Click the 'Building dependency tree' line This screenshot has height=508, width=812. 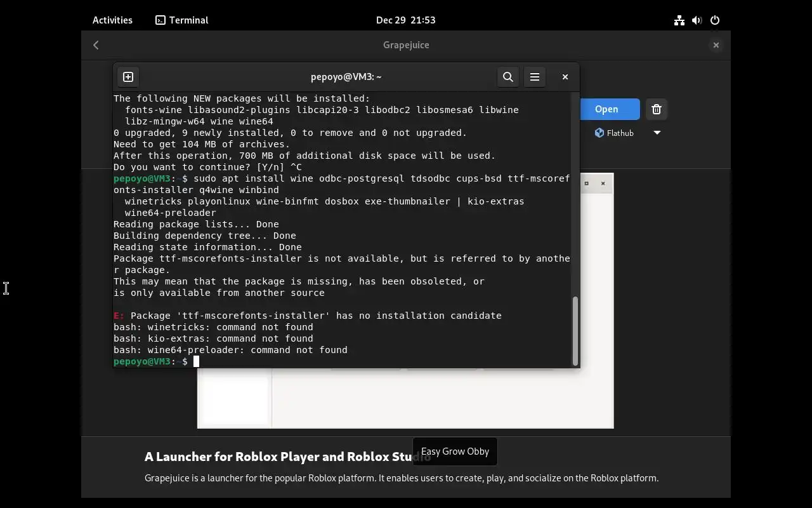(x=205, y=236)
